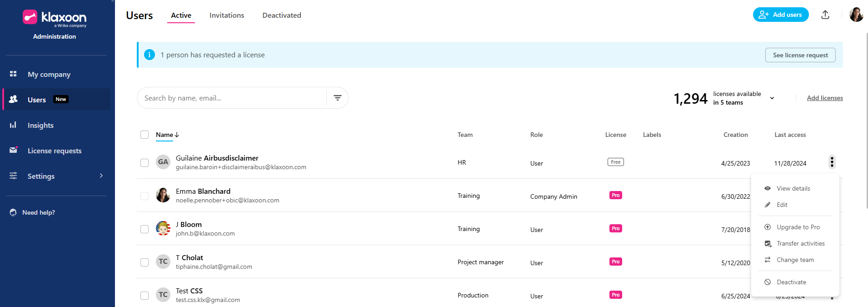Click the search by name input field
This screenshot has width=868, height=307.
coord(232,98)
